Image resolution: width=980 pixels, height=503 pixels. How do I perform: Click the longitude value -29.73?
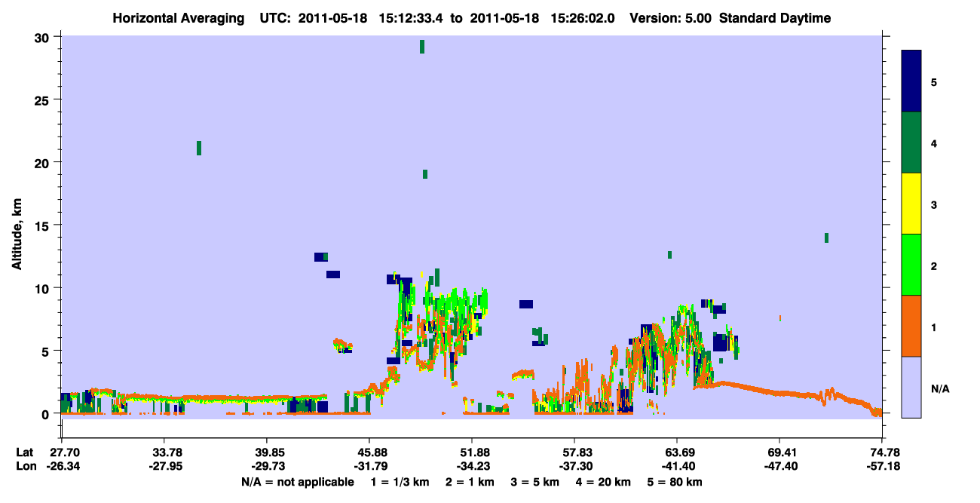coord(267,467)
